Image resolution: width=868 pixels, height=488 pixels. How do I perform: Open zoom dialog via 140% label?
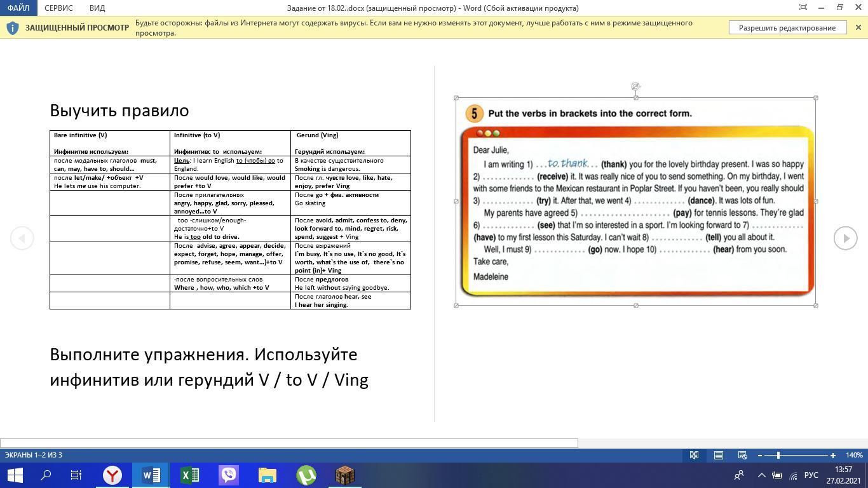[854, 455]
